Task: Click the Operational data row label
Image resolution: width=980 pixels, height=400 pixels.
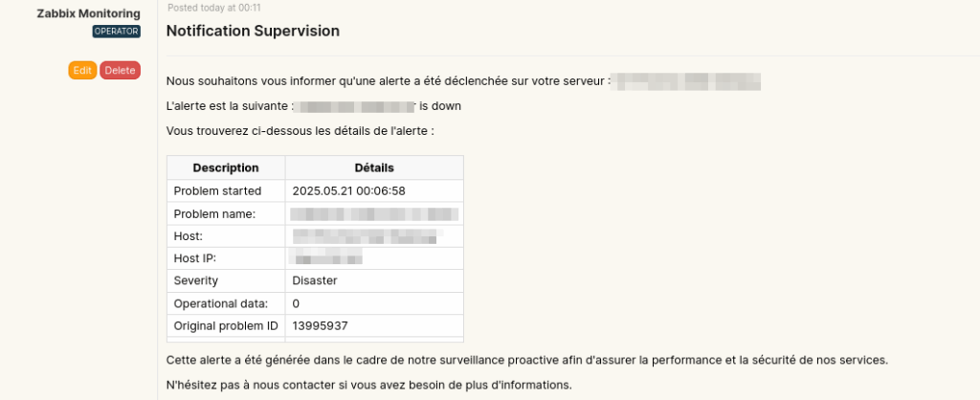Action: tap(220, 303)
